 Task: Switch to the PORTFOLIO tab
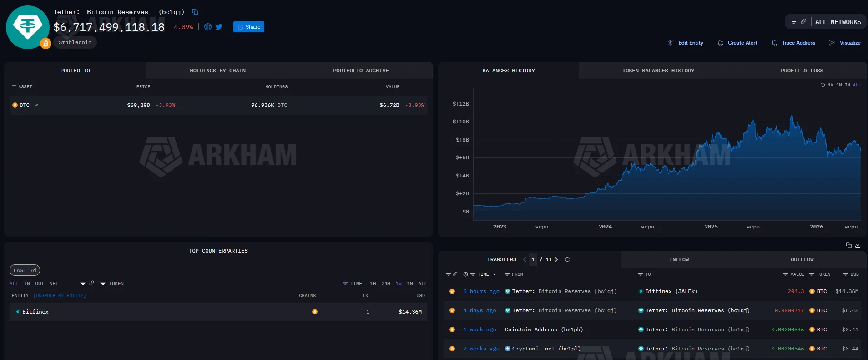[75, 71]
